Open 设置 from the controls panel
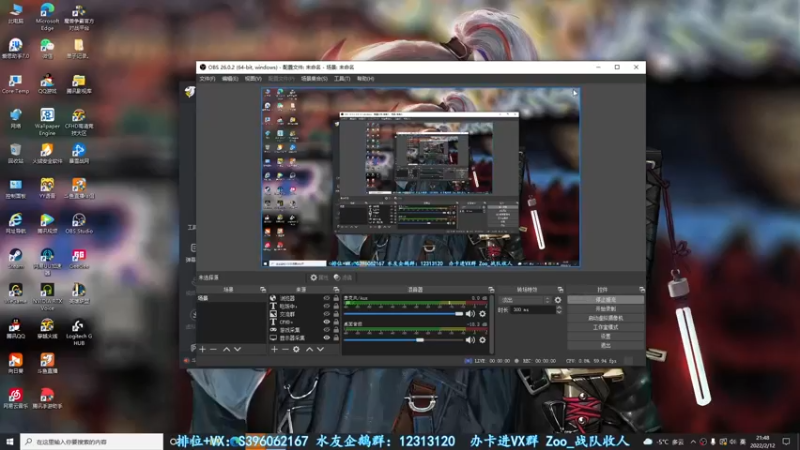Viewport: 800px width, 450px height. click(x=606, y=337)
